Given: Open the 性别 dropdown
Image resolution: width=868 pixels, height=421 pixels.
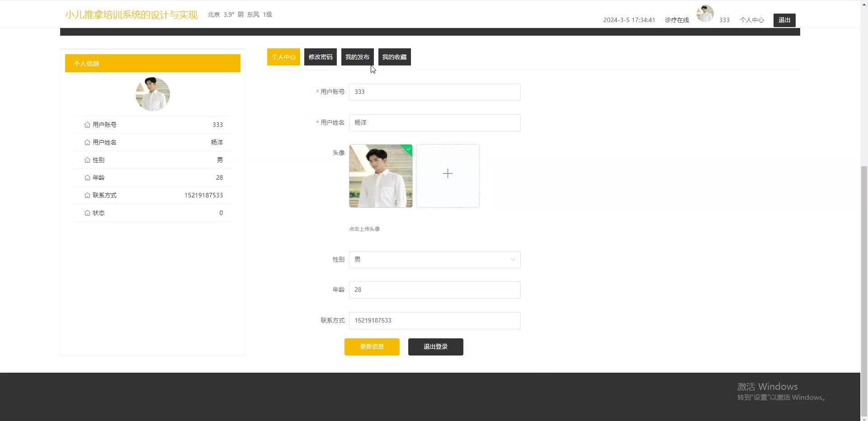Looking at the screenshot, I should (434, 260).
